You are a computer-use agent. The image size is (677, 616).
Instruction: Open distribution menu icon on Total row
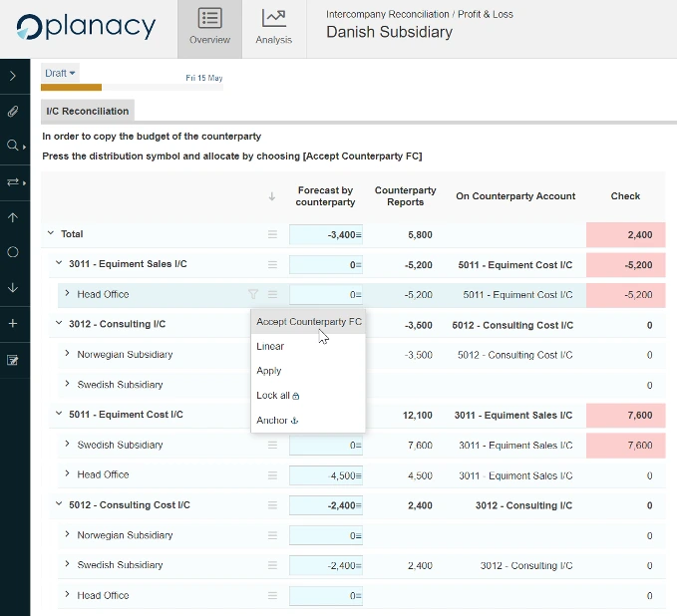272,234
